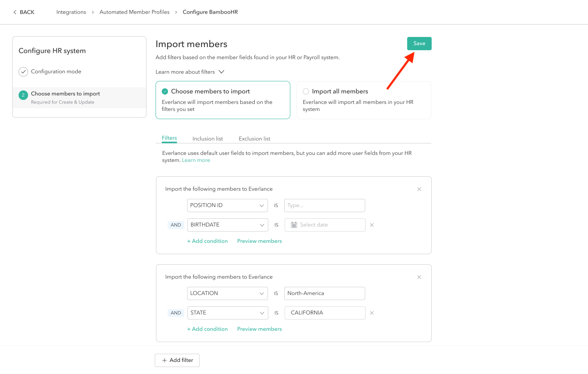Switch to the Inclusion list tab
The image size is (588, 374).
pos(207,139)
